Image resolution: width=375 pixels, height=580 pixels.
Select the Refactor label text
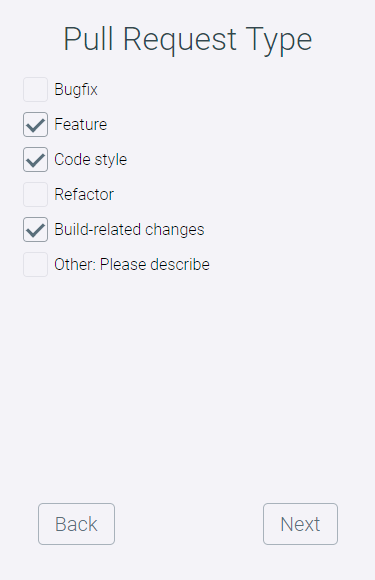click(84, 195)
